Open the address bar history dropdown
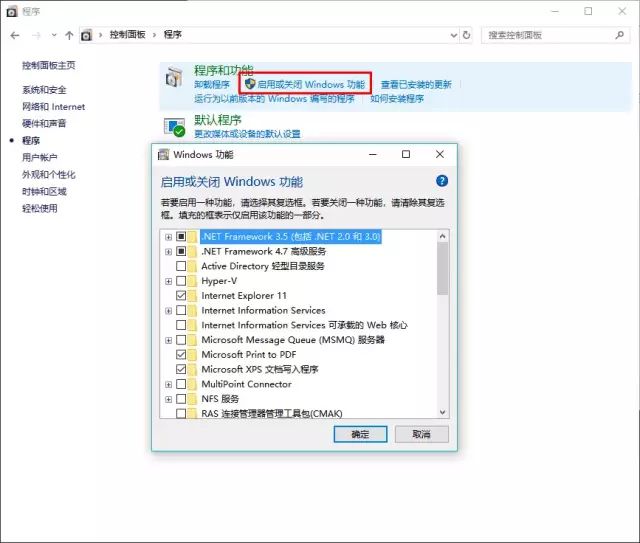This screenshot has height=543, width=640. click(453, 35)
